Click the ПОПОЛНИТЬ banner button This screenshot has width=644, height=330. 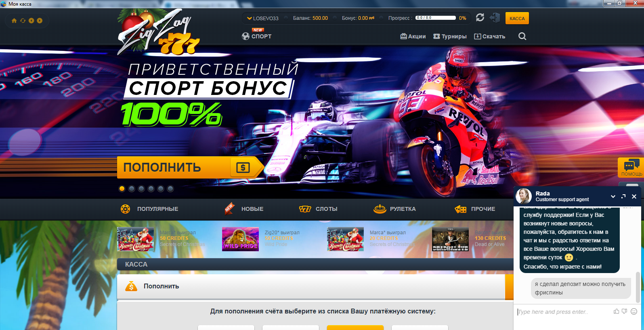190,167
